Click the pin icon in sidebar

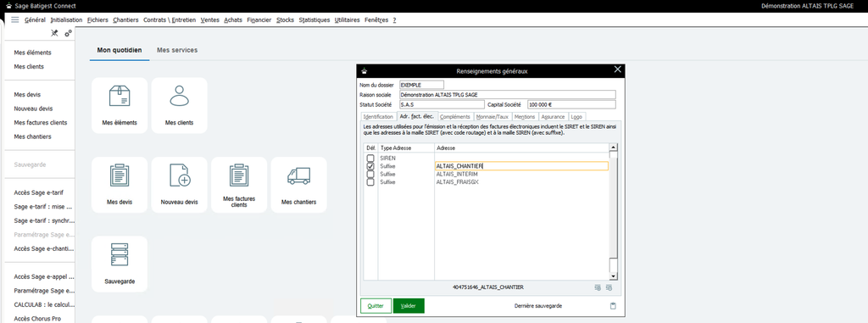click(x=54, y=33)
